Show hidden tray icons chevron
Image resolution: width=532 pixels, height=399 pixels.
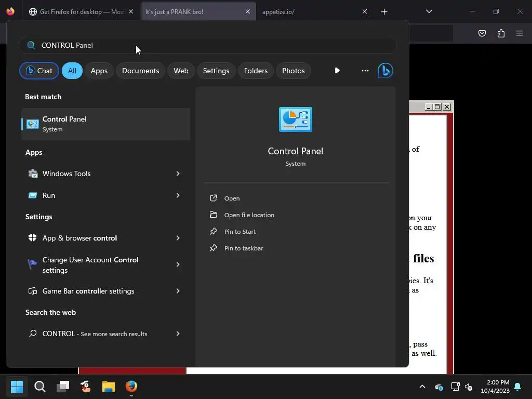[x=422, y=387]
